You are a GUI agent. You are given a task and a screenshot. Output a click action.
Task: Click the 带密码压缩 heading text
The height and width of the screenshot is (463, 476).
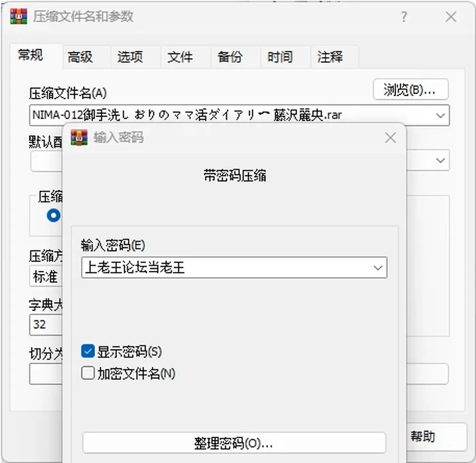[235, 176]
